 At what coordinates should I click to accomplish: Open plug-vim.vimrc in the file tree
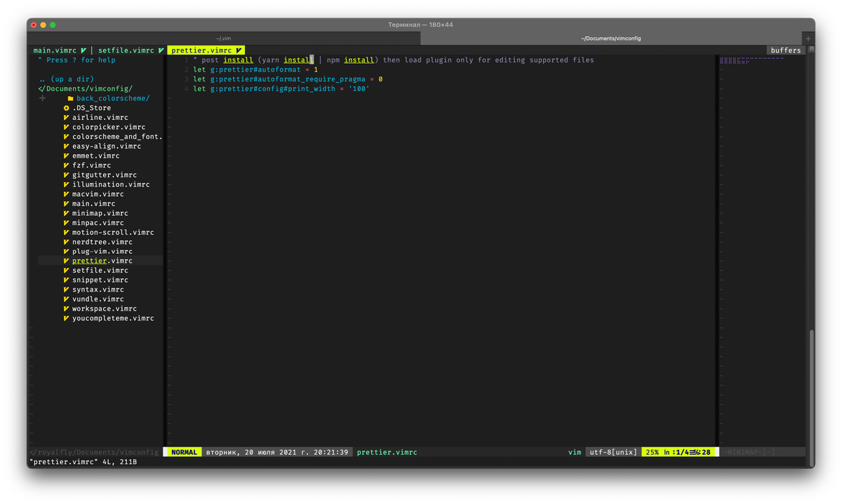point(102,252)
